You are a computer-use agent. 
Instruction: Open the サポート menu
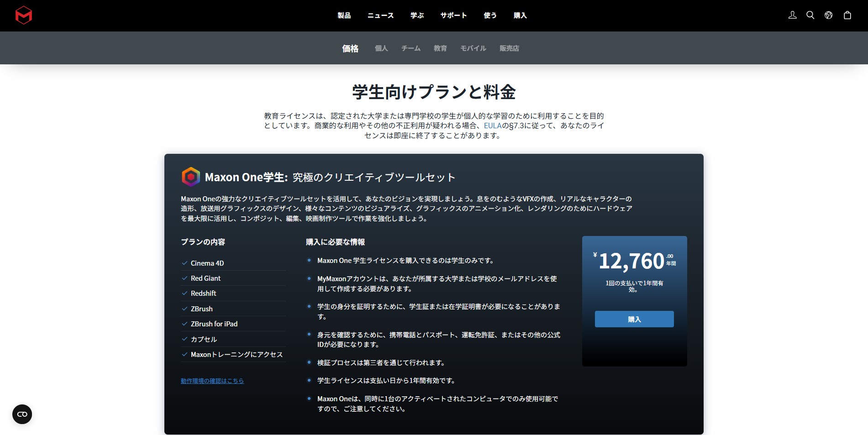(453, 15)
